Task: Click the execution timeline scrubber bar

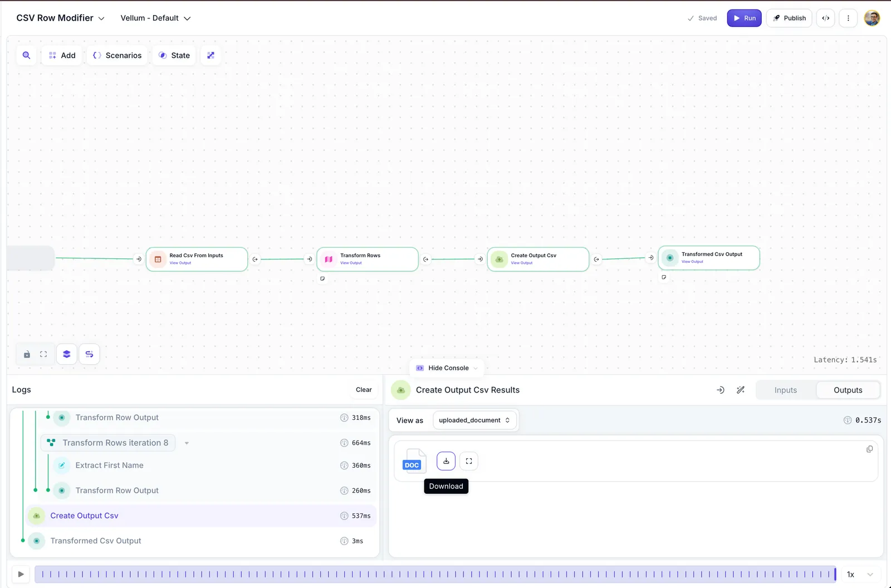Action: pyautogui.click(x=435, y=574)
